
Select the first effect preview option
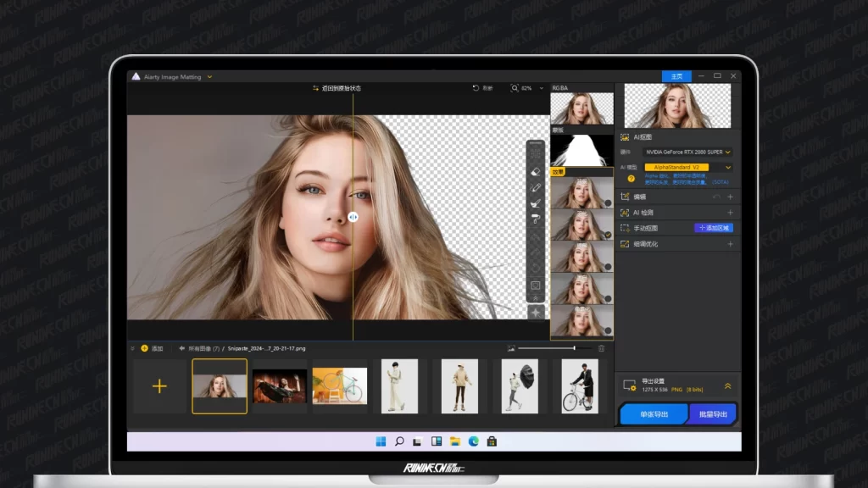(581, 193)
